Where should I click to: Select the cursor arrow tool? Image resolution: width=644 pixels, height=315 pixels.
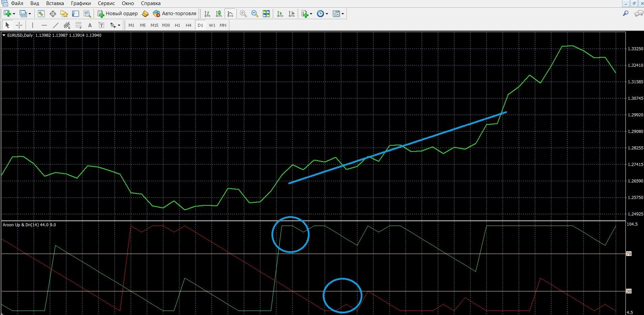pos(7,25)
